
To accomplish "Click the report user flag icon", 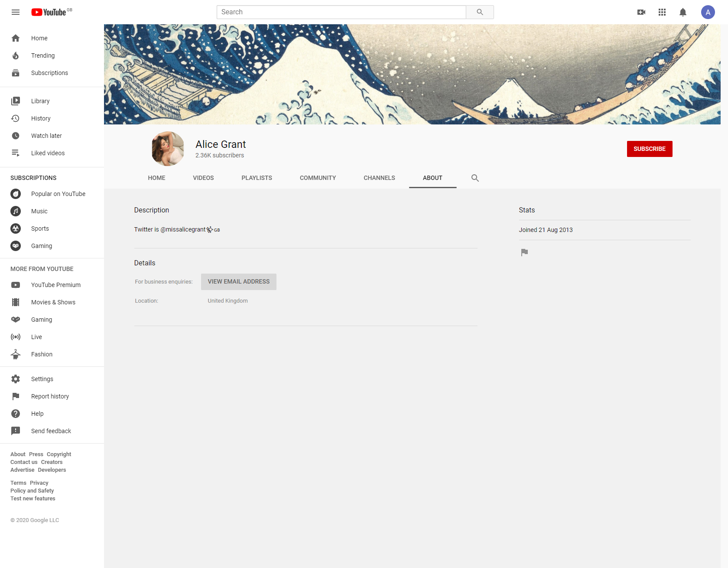I will coord(524,252).
